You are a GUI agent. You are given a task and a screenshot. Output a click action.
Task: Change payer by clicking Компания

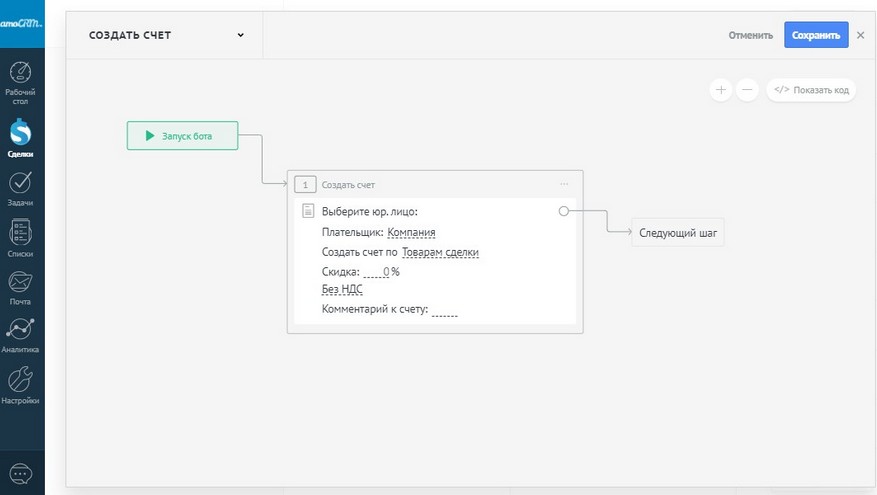(411, 232)
